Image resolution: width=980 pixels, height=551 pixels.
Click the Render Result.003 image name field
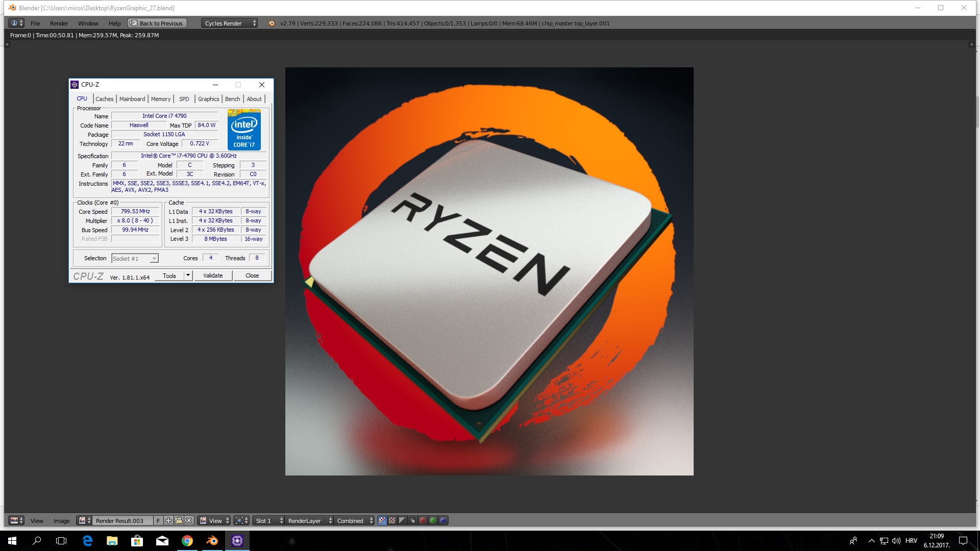point(122,520)
